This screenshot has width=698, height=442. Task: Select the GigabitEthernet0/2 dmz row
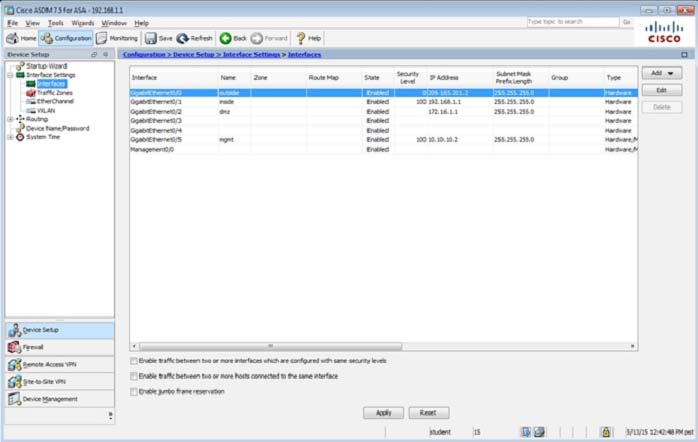tap(384, 112)
